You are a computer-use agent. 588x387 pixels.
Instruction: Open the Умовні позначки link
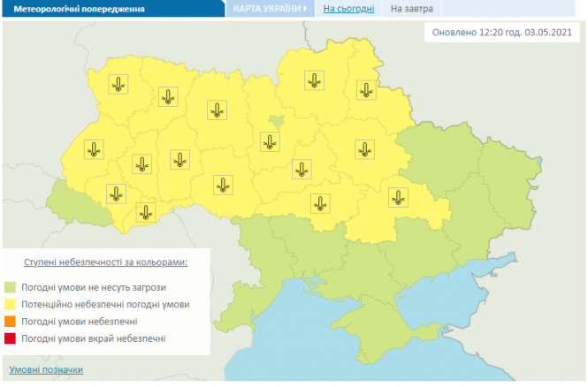point(46,369)
